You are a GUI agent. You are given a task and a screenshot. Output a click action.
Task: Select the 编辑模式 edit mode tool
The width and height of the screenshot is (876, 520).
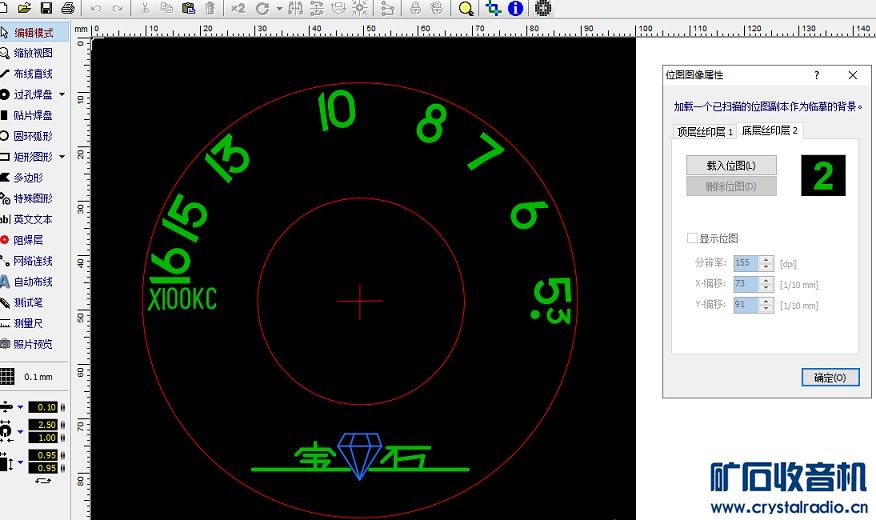tap(34, 32)
